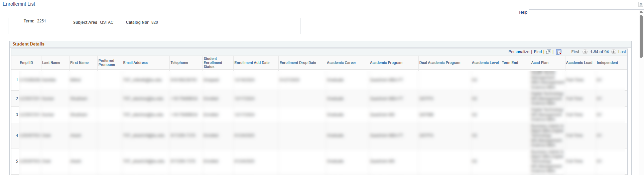Click the next rows arrow
Image resolution: width=644 pixels, height=175 pixels.
[x=614, y=52]
